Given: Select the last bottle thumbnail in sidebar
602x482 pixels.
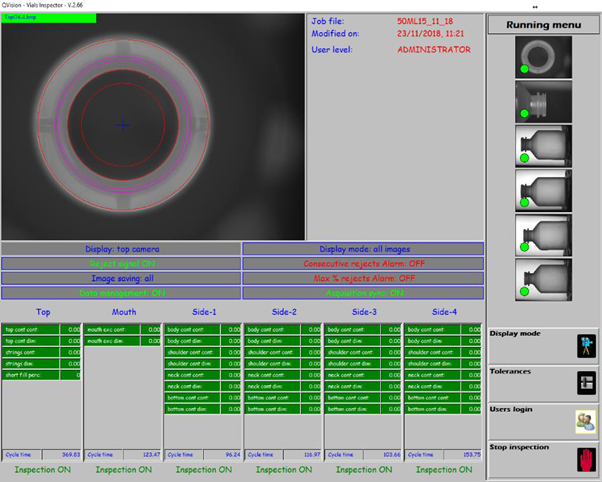Looking at the screenshot, I should point(543,276).
